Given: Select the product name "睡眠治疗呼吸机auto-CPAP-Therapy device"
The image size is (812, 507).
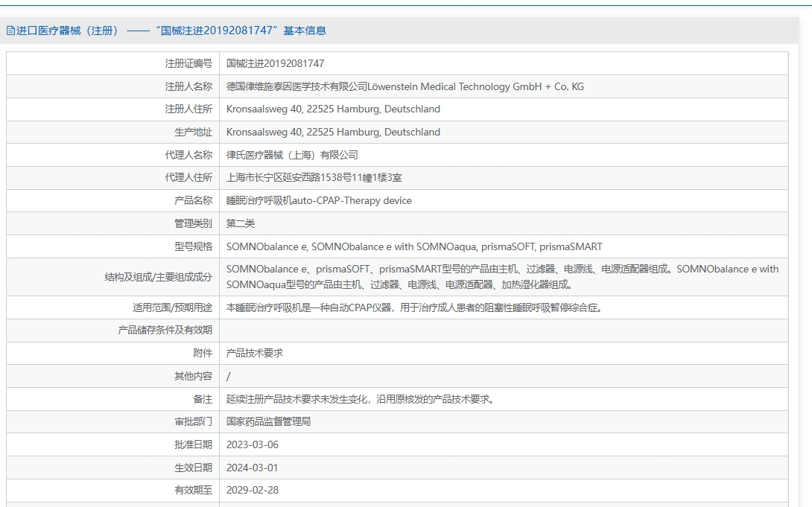Looking at the screenshot, I should pyautogui.click(x=319, y=200).
